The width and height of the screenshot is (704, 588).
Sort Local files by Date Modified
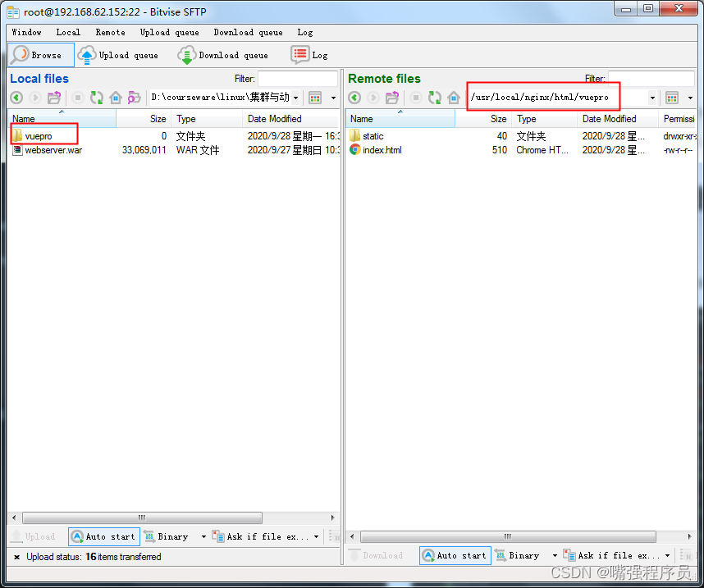[290, 119]
